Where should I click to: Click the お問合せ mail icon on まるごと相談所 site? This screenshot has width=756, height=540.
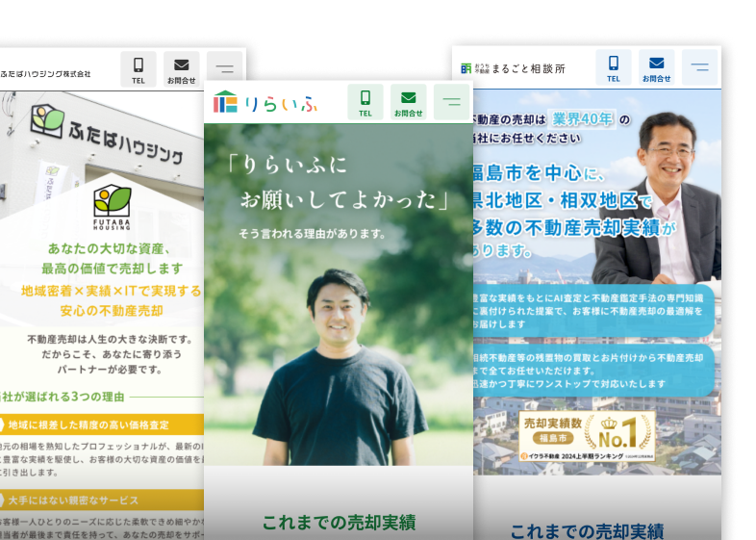(x=656, y=68)
